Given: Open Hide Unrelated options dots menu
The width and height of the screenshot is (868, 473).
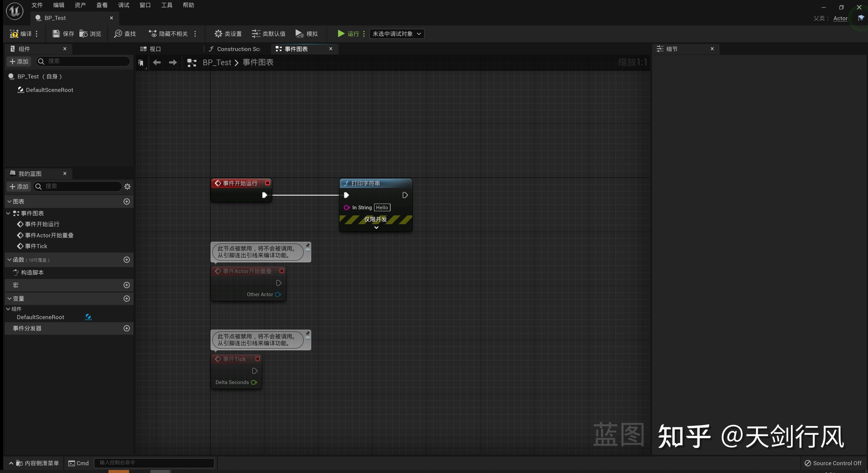Looking at the screenshot, I should [x=195, y=34].
